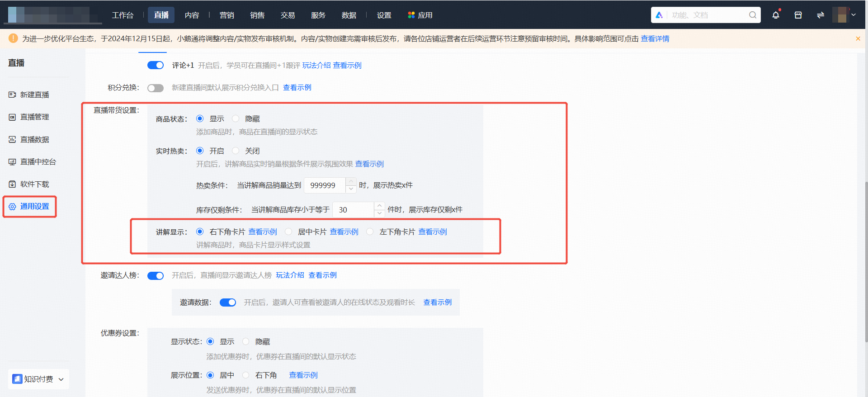Image resolution: width=868 pixels, height=397 pixels.
Task: Open 查看示例 link for 展示位置
Action: tap(303, 375)
